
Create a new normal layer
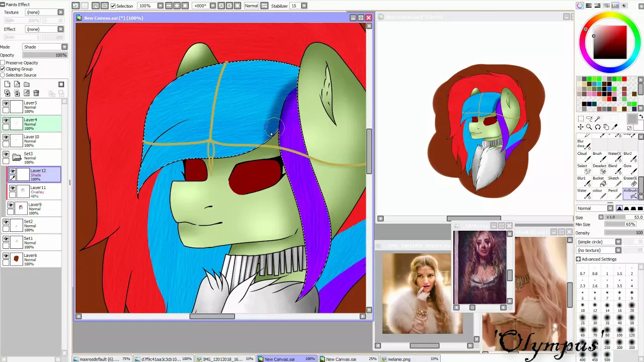pyautogui.click(x=7, y=84)
